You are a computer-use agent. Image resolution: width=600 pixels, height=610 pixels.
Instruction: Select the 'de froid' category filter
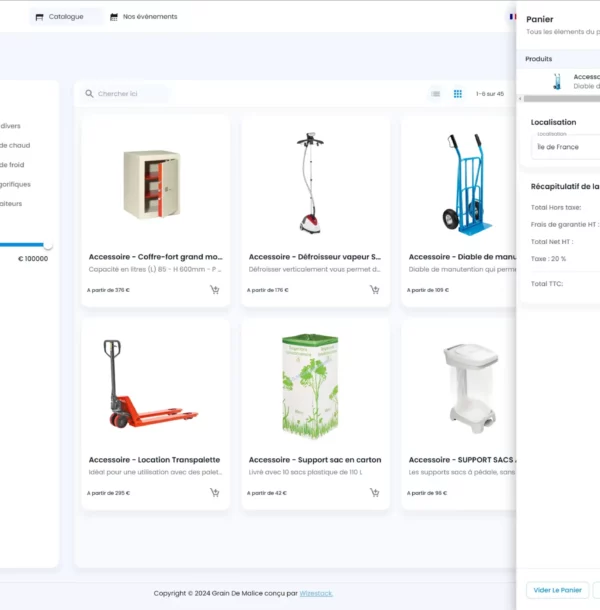14,165
